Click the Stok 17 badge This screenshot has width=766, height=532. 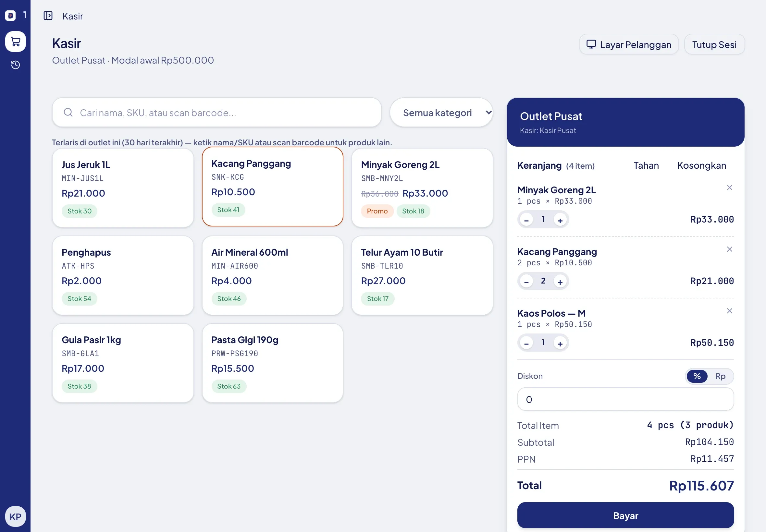(377, 299)
